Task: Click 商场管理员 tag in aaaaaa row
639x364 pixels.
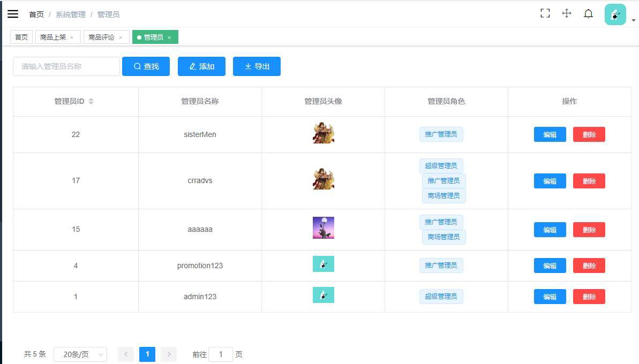Action: 444,237
